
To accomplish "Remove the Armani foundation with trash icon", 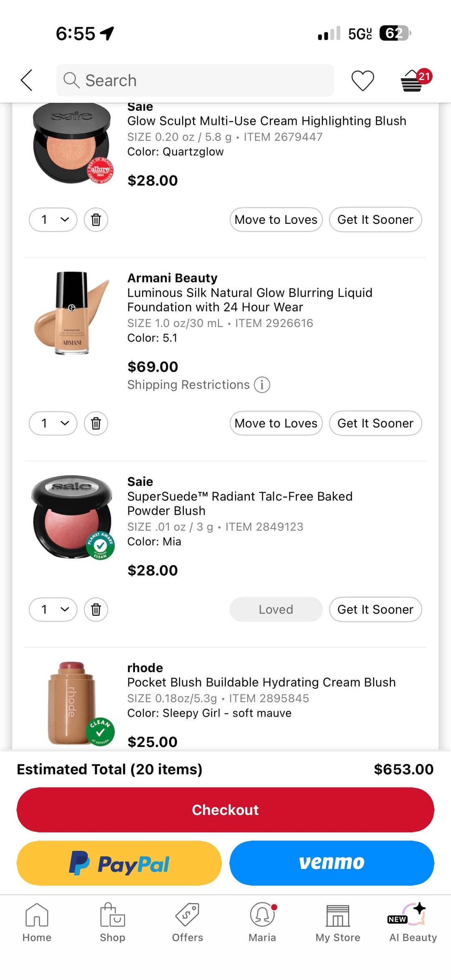I will coord(96,423).
